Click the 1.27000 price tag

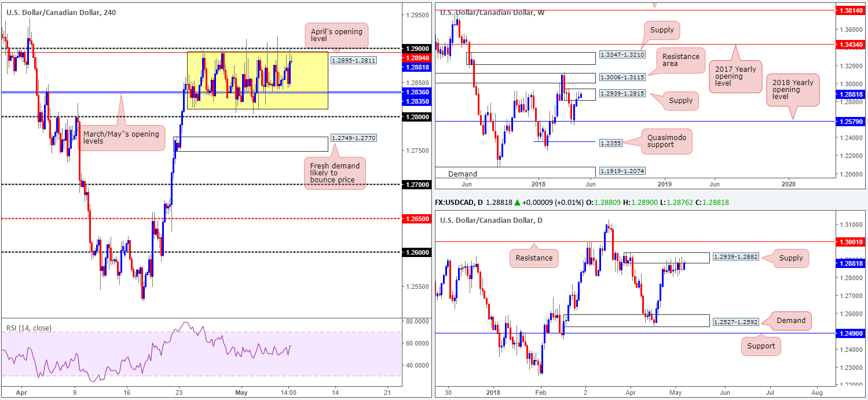[x=416, y=184]
